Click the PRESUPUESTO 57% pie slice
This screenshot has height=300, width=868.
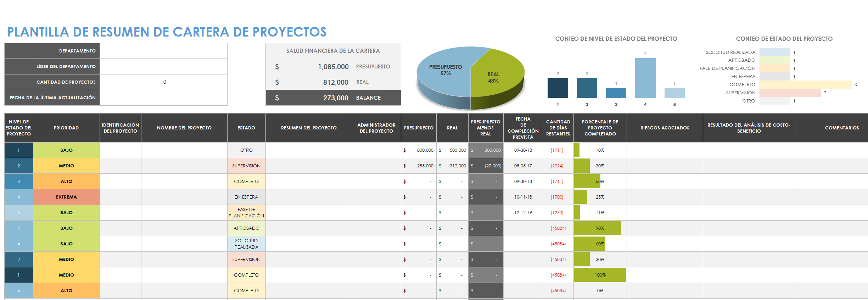point(445,70)
